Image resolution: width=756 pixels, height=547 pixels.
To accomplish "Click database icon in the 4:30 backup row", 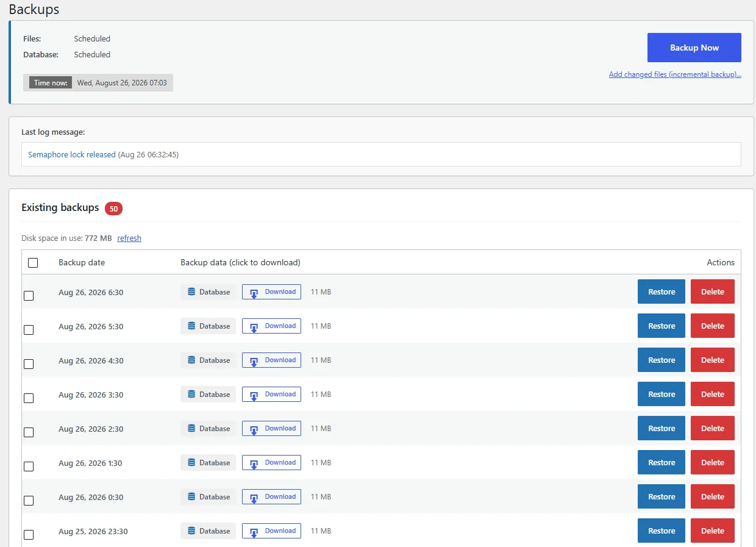I will tap(191, 360).
